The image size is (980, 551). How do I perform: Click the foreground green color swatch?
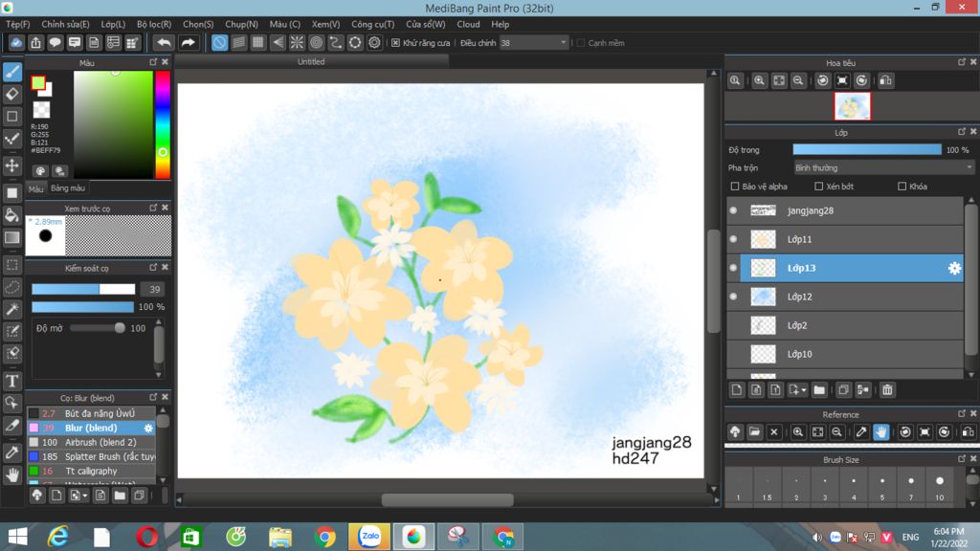[x=37, y=83]
